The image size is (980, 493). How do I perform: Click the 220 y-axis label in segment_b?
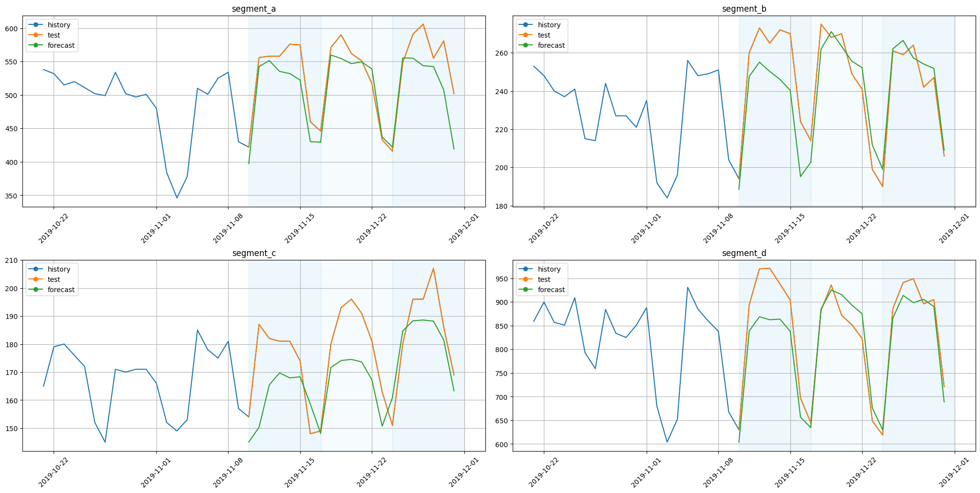(502, 130)
